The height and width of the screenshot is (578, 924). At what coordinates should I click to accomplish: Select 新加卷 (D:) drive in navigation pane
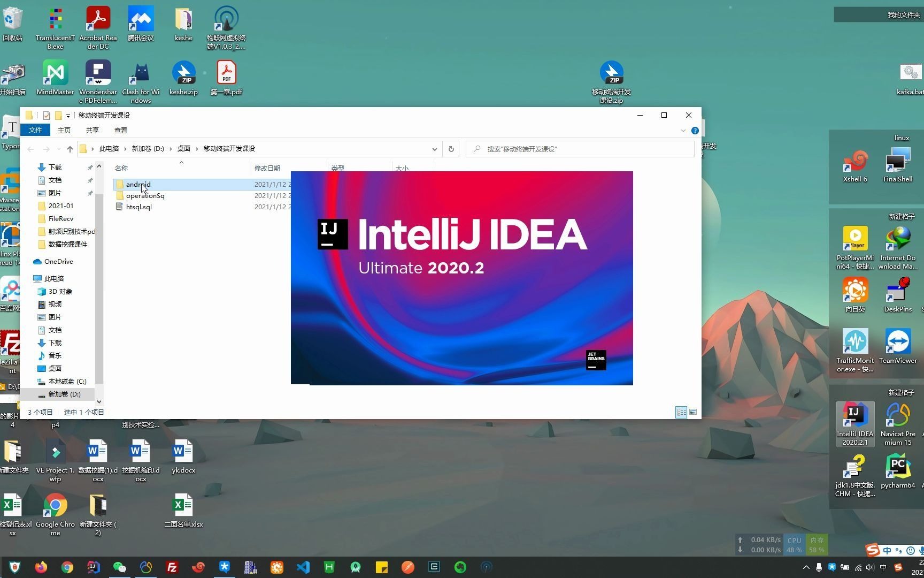(64, 394)
